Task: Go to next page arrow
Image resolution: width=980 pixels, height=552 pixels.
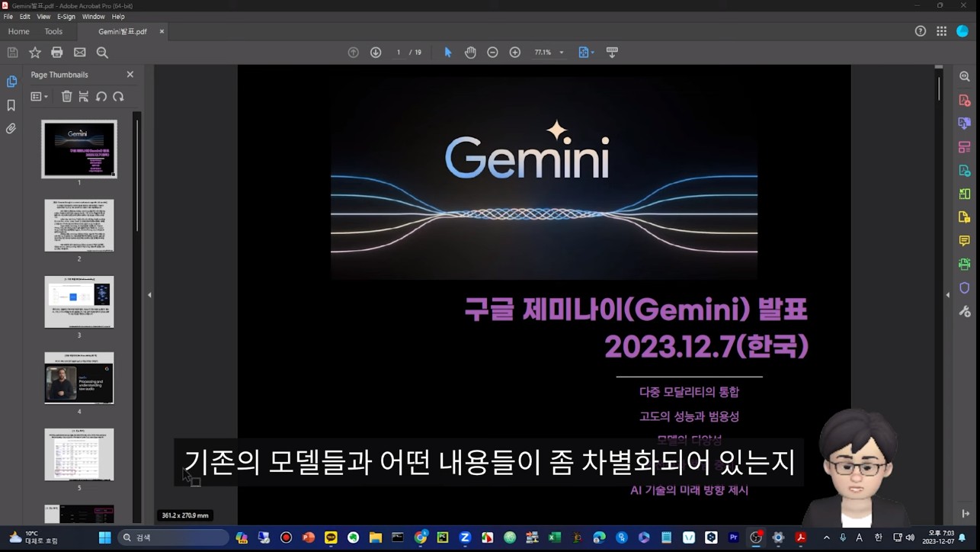Action: pos(376,53)
